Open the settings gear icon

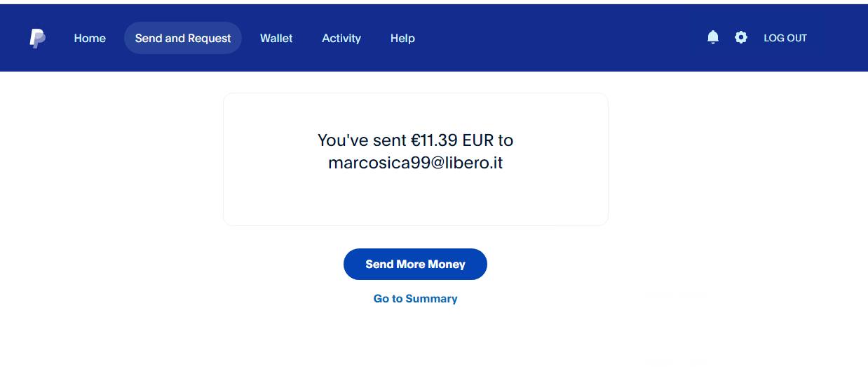(x=741, y=37)
